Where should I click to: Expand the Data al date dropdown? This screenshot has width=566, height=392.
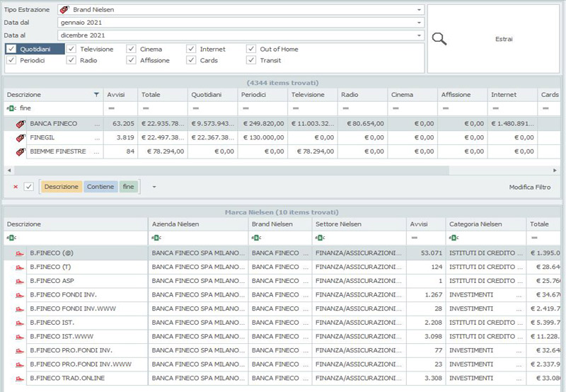point(420,35)
